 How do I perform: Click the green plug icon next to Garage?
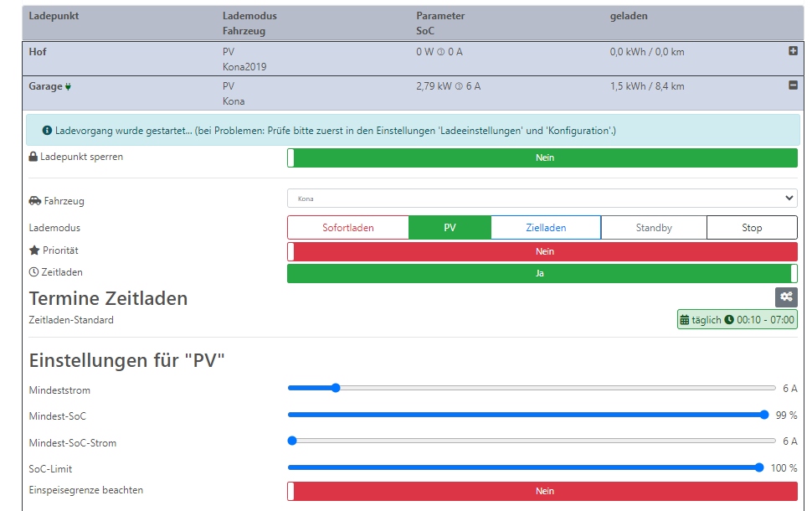68,87
